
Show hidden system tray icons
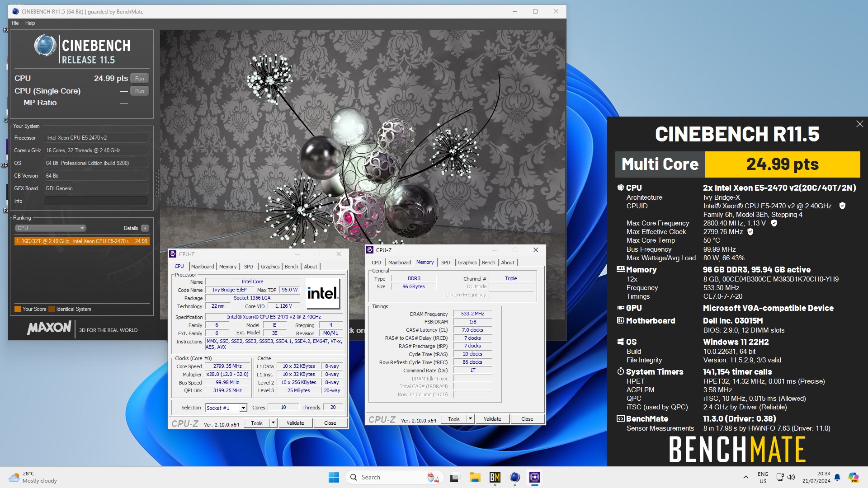point(745,478)
